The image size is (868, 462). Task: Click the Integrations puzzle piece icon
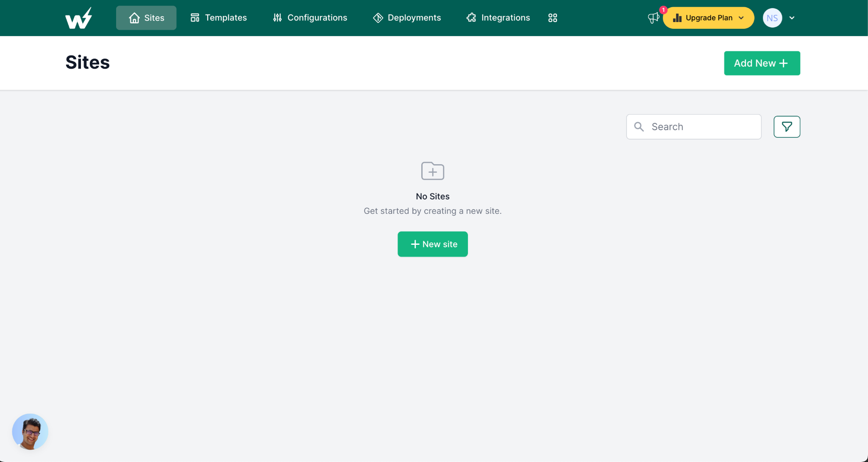click(470, 18)
